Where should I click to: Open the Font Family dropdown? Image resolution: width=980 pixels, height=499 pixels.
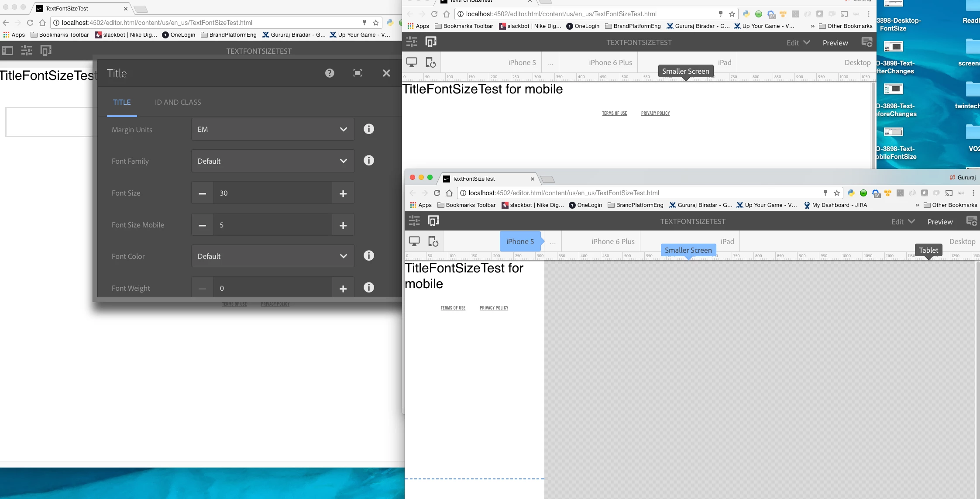pos(273,161)
